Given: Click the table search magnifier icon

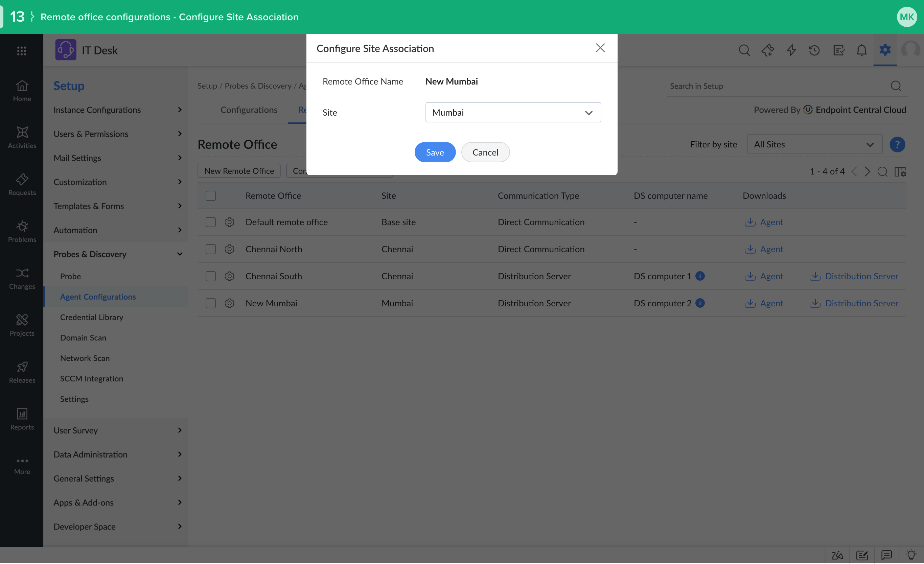Looking at the screenshot, I should coord(882,172).
